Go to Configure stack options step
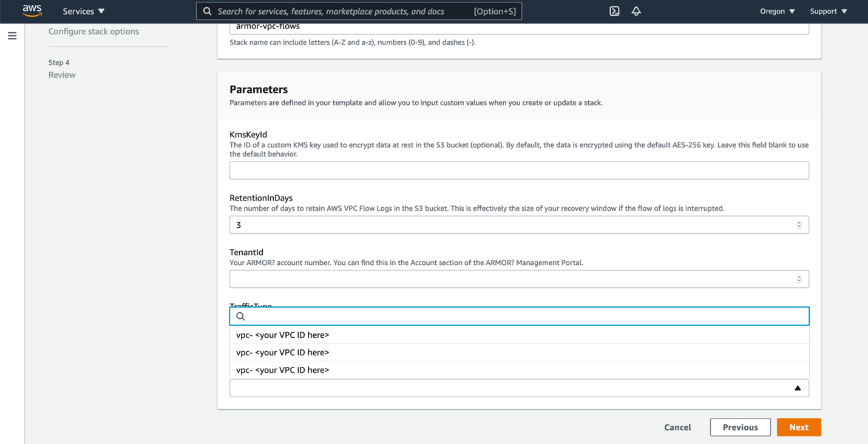Viewport: 868px width, 444px height. pos(93,32)
